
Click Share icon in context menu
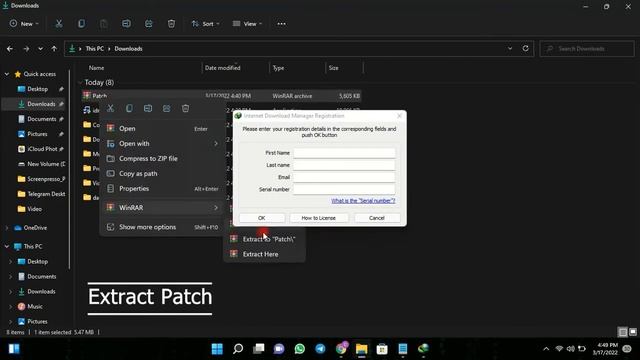pos(167,108)
